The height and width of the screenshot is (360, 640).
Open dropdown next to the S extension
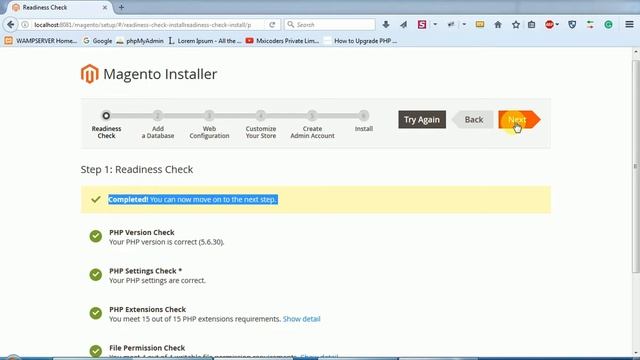click(x=435, y=24)
